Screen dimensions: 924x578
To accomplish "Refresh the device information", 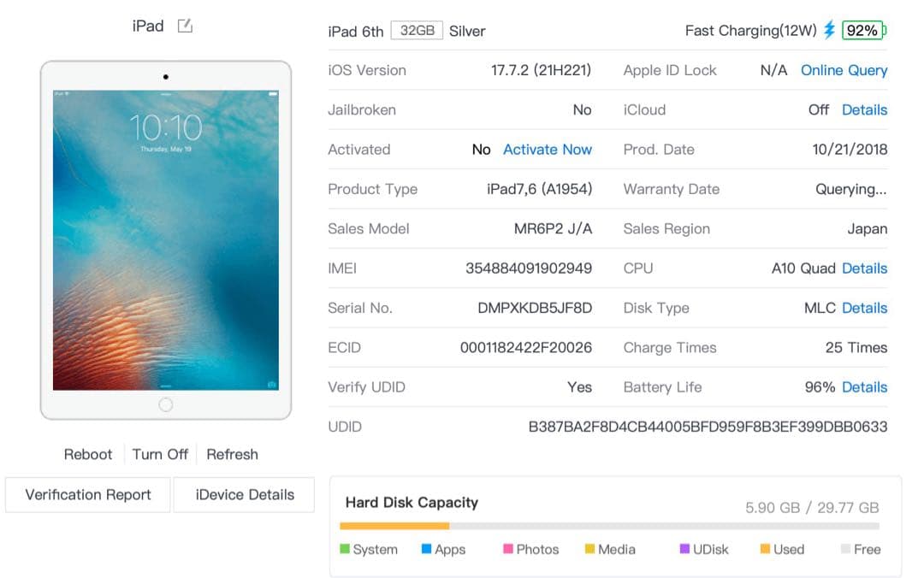I will pyautogui.click(x=232, y=454).
